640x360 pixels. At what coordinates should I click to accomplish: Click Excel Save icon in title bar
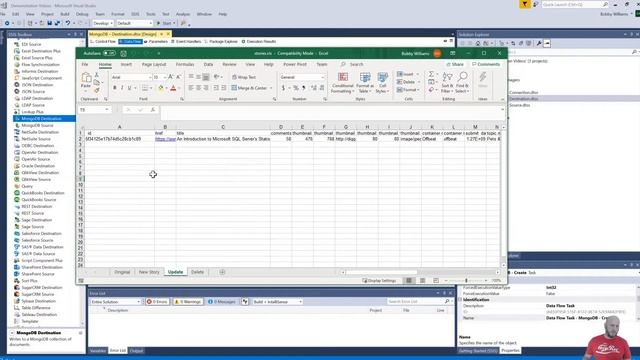123,53
